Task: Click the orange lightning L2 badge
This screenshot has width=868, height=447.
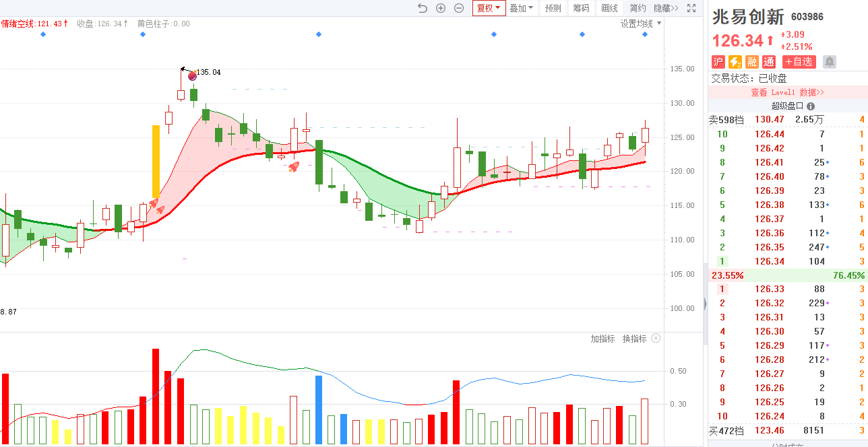Action: coord(735,62)
